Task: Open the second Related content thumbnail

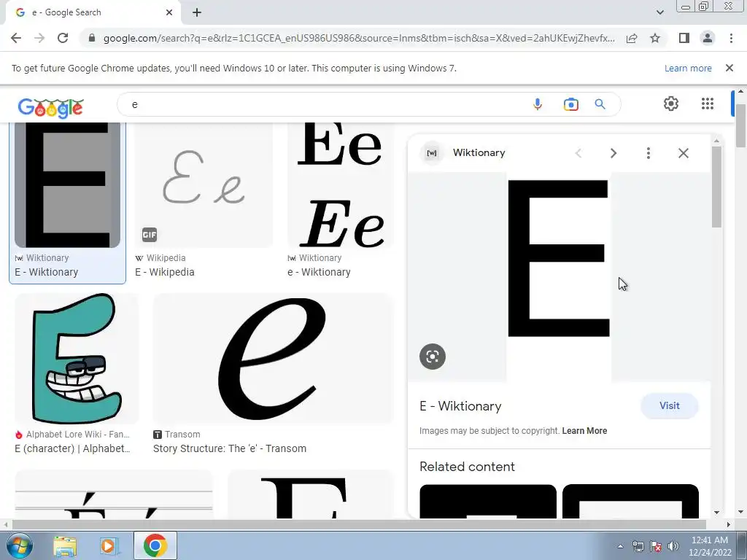Action: (x=630, y=502)
